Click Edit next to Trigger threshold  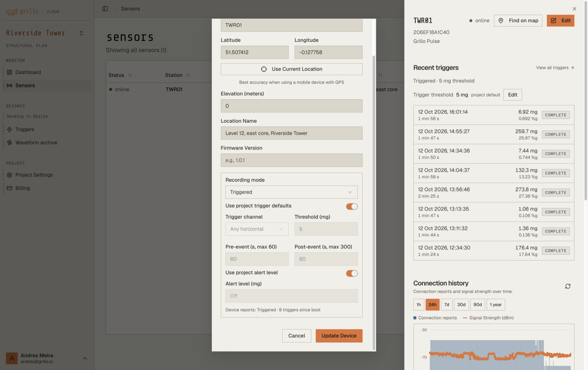click(x=513, y=95)
